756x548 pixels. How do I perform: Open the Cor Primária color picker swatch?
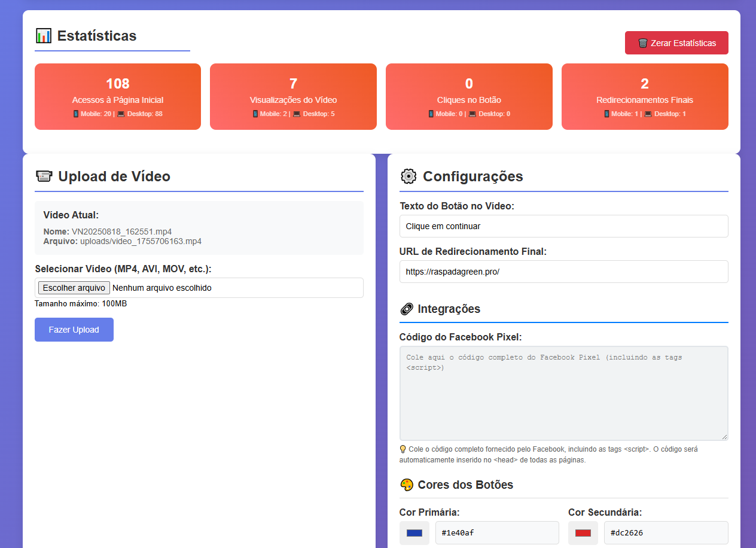click(414, 532)
